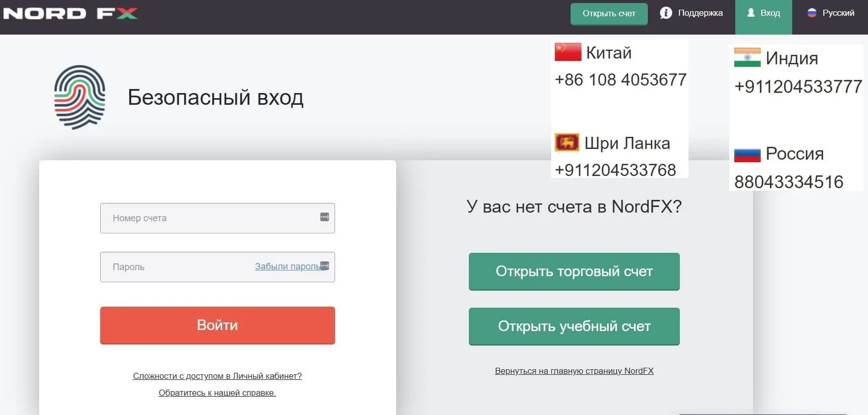The image size is (868, 415).
Task: Select the Вход tab in the header
Action: point(763,17)
